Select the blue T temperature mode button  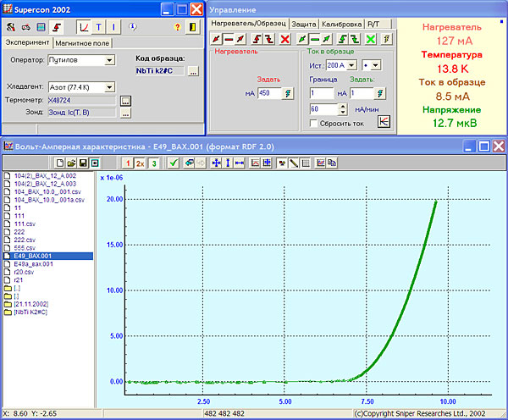click(99, 27)
